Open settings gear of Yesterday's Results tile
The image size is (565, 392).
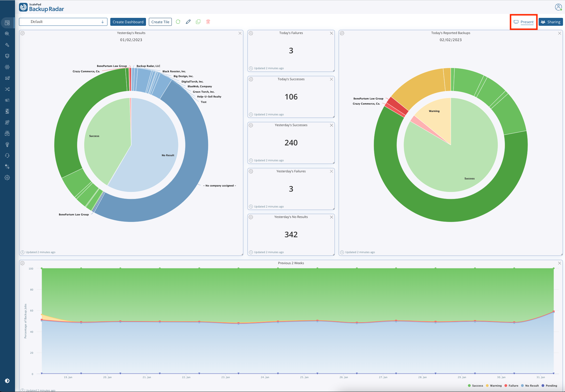23,33
